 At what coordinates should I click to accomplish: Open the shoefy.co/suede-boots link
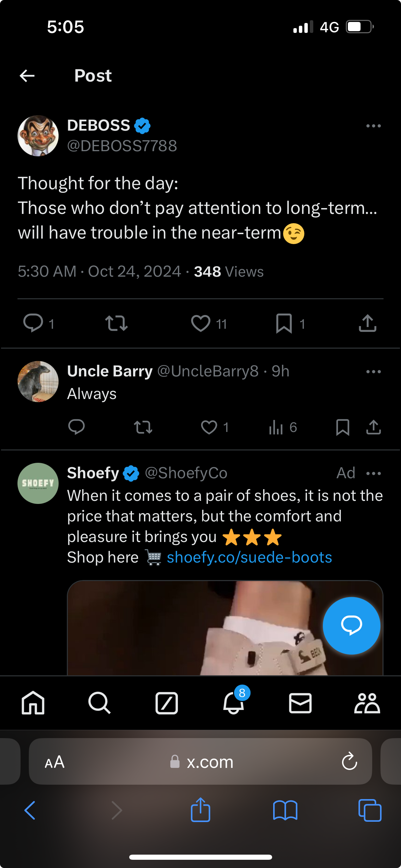click(x=249, y=557)
